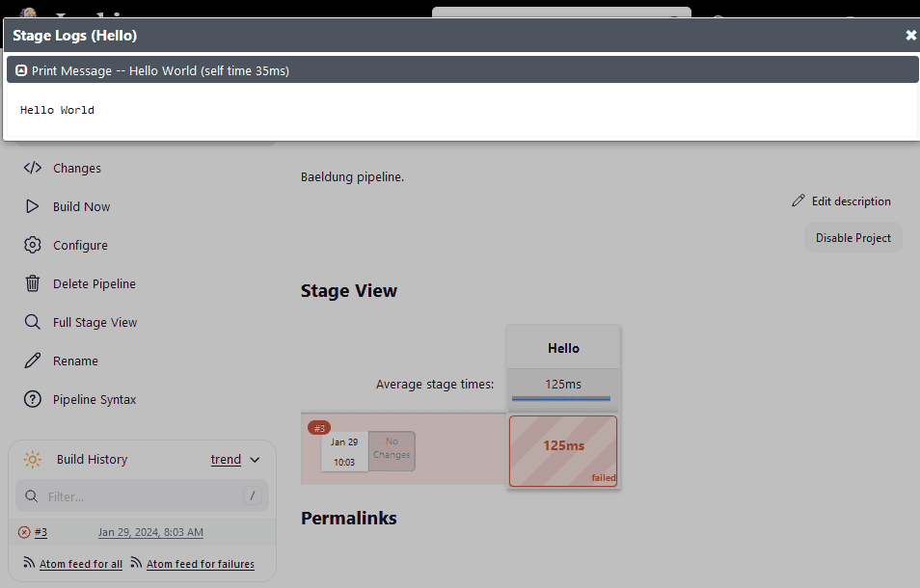Open the build history trend link
Screen dimensions: 920x588
click(x=226, y=460)
